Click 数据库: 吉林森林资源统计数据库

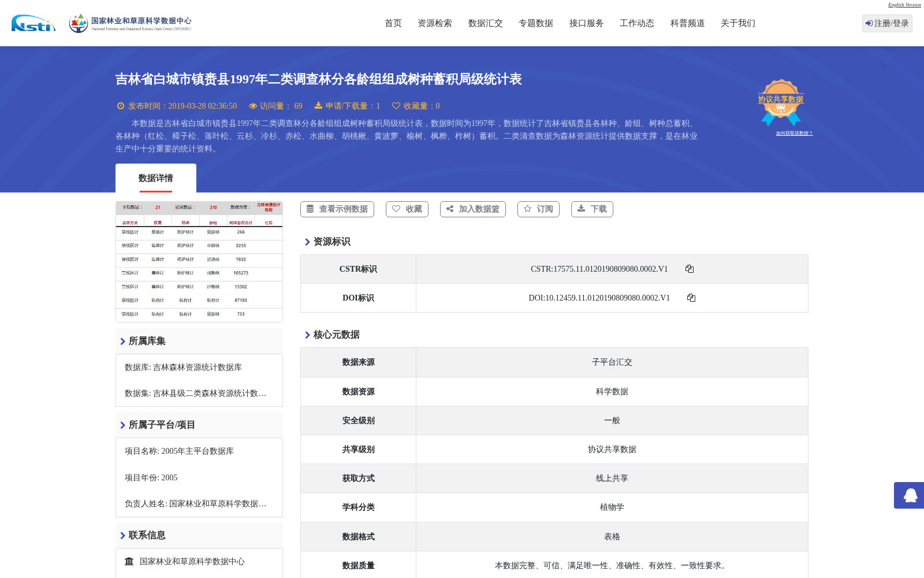point(183,367)
